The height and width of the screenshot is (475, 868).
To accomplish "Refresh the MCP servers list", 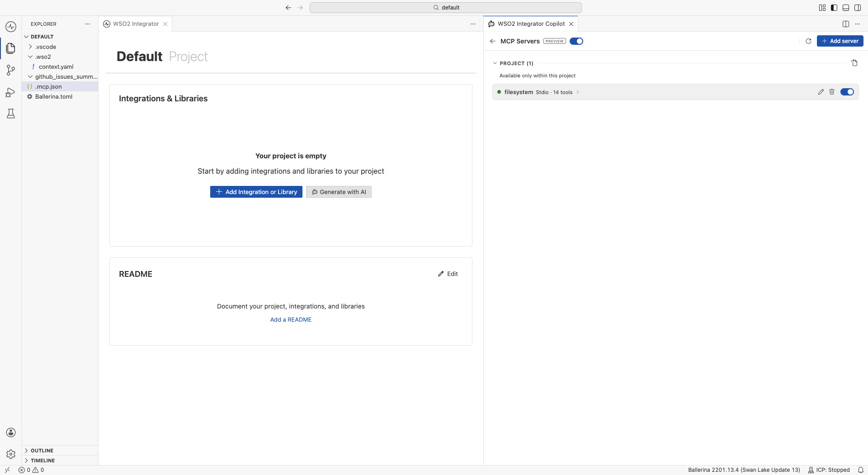I will pyautogui.click(x=808, y=41).
